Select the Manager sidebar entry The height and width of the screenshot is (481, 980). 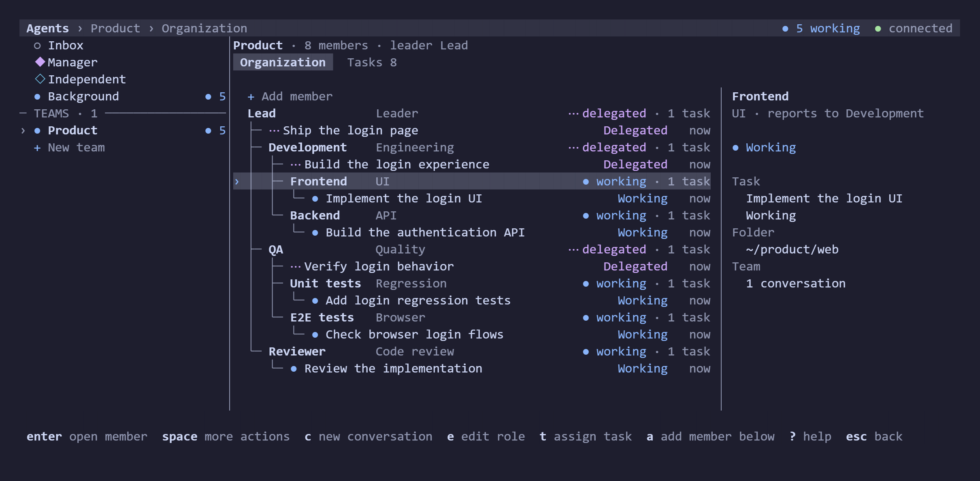(124, 62)
